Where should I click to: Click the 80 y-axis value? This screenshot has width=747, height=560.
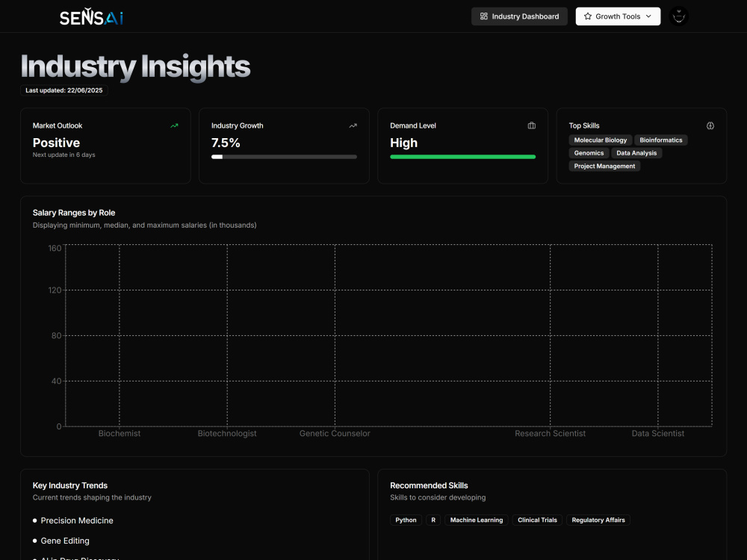pyautogui.click(x=56, y=336)
